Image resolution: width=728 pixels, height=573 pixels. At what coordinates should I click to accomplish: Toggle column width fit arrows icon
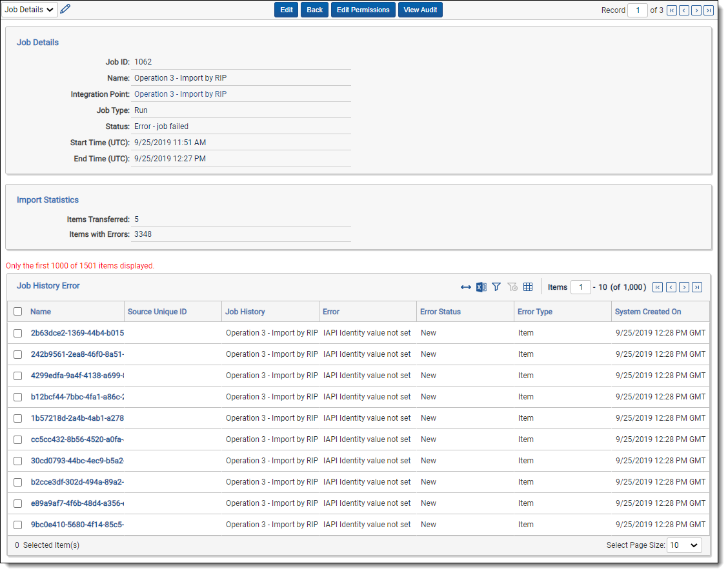point(465,287)
